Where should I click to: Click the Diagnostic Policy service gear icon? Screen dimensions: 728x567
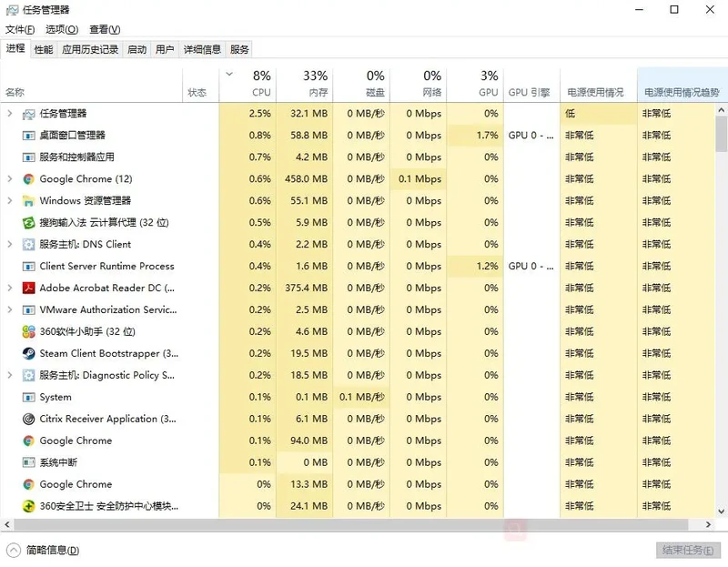click(x=28, y=375)
